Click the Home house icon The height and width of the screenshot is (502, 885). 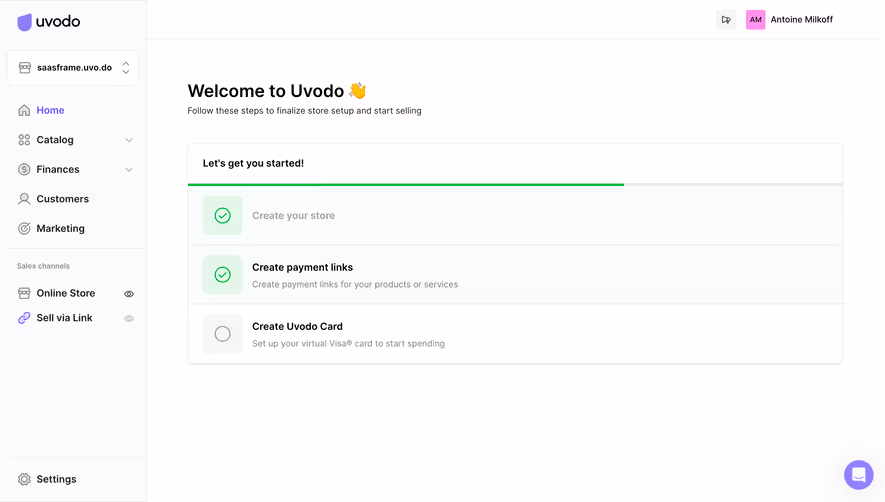24,110
